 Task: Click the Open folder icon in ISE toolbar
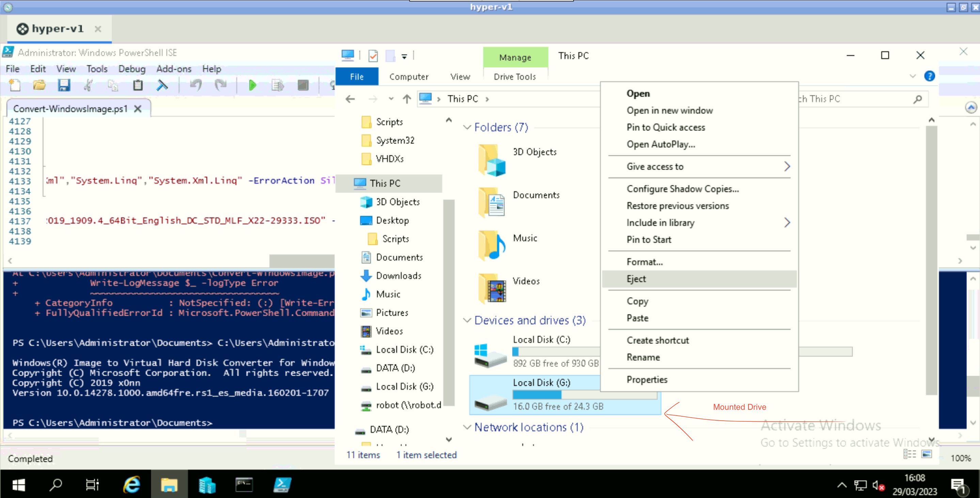(x=39, y=85)
